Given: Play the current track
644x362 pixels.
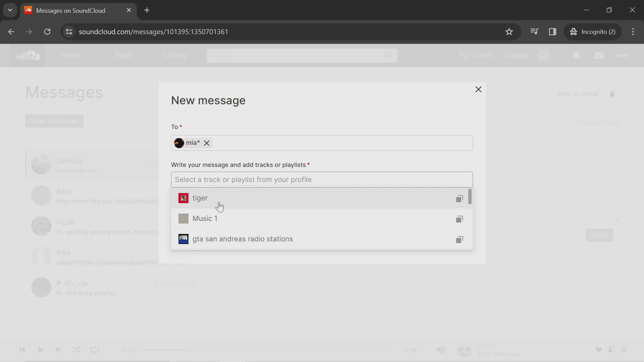Looking at the screenshot, I should (40, 350).
